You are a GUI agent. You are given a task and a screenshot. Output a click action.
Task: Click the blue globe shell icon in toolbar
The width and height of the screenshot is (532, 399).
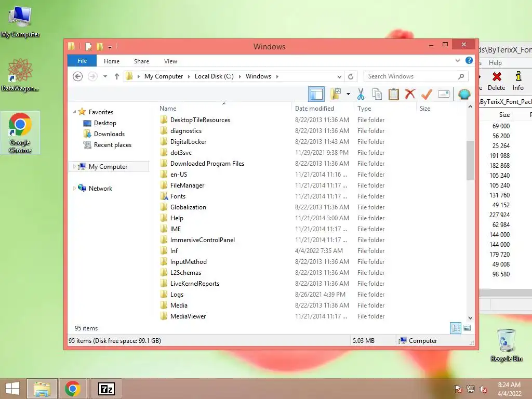pyautogui.click(x=464, y=94)
